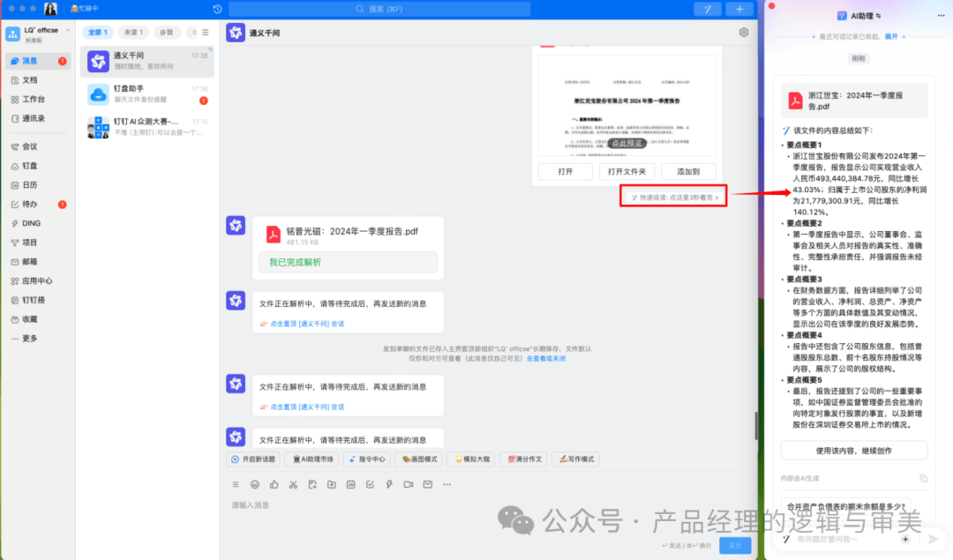Click the 打开文件夹 button
Image resolution: width=953 pixels, height=560 pixels.
627,171
